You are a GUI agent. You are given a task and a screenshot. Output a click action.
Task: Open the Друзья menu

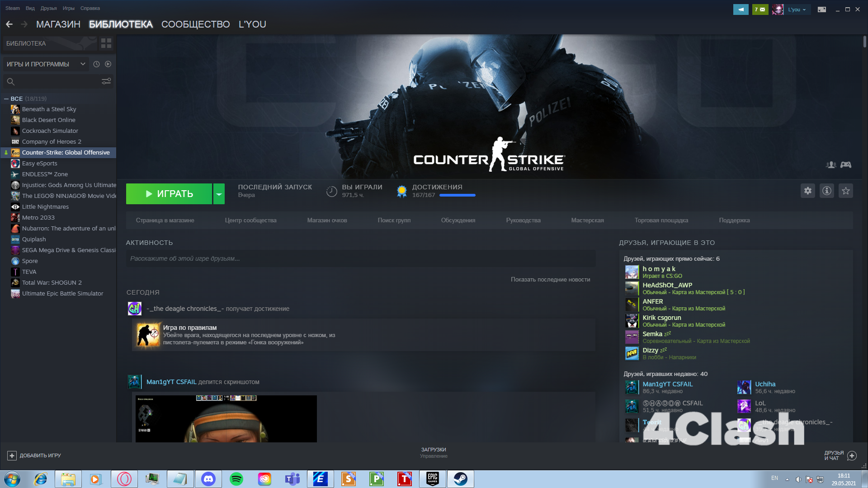click(x=48, y=8)
